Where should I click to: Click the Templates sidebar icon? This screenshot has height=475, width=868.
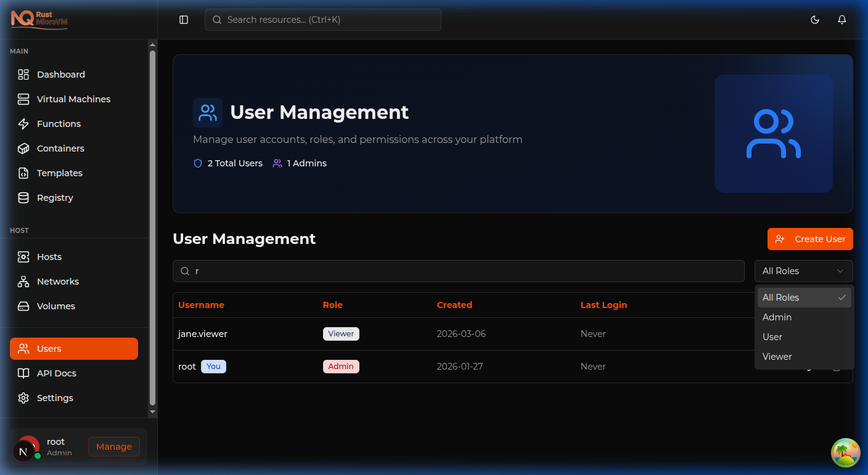click(x=23, y=173)
